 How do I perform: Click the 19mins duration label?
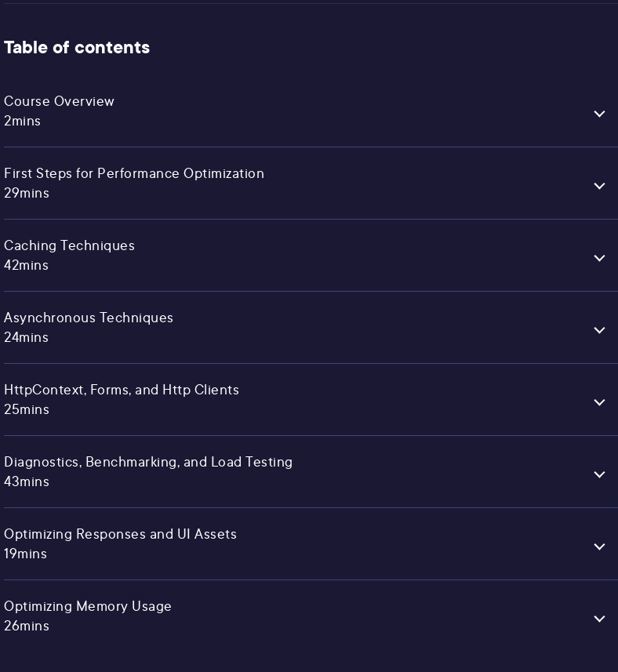[x=26, y=554]
